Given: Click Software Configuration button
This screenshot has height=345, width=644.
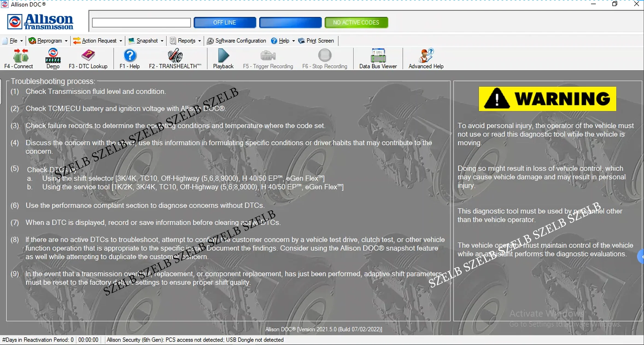Looking at the screenshot, I should click(x=236, y=41).
